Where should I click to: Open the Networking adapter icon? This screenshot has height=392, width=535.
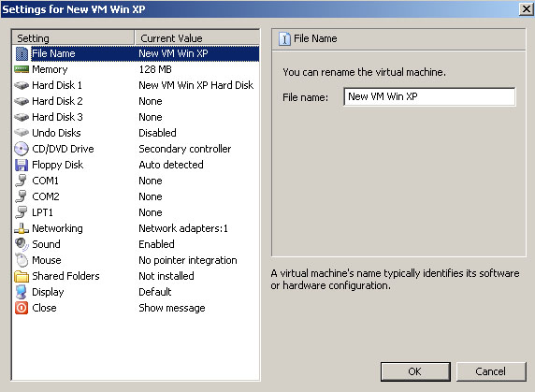(22, 228)
